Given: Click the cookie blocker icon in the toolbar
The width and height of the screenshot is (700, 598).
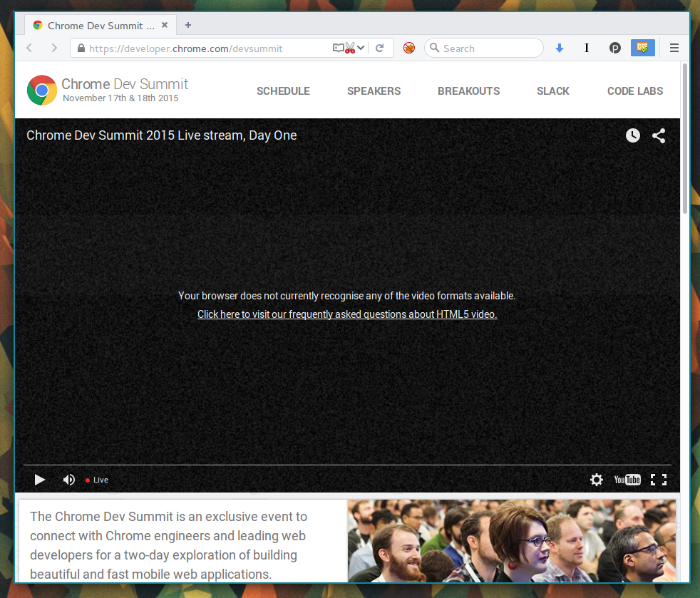Looking at the screenshot, I should click(x=409, y=48).
